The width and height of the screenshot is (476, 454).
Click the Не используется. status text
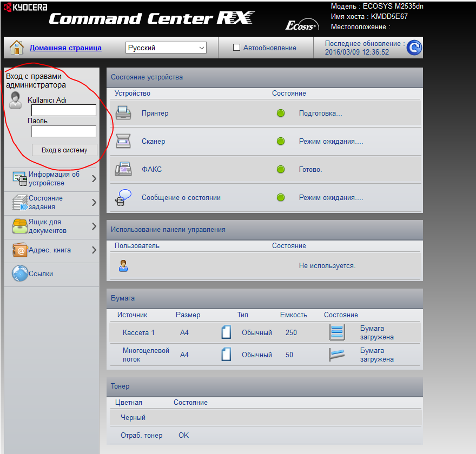coord(327,266)
